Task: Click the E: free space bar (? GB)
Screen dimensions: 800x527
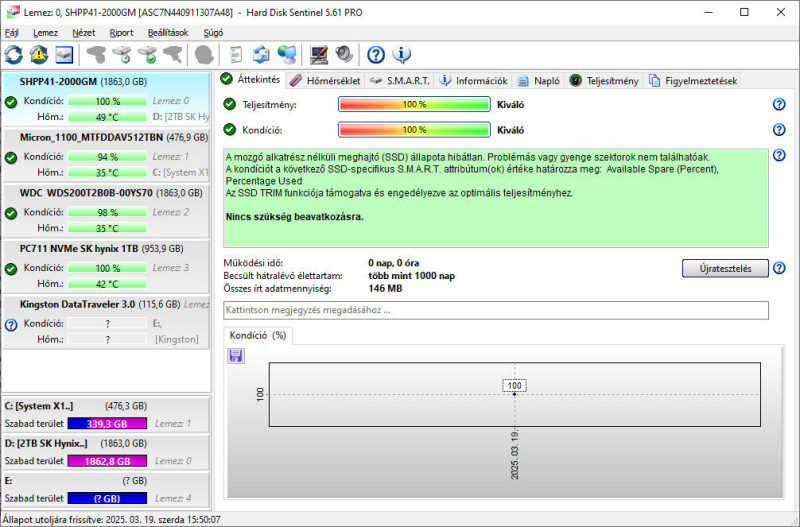Action: coord(107,498)
